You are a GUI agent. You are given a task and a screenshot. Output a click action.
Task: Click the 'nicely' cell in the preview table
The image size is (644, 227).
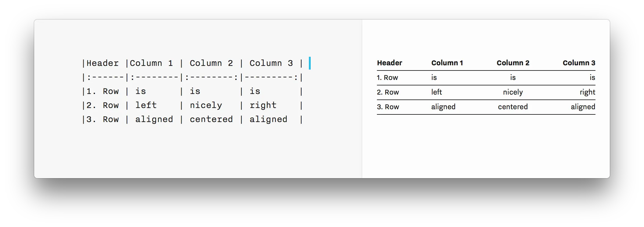click(513, 92)
